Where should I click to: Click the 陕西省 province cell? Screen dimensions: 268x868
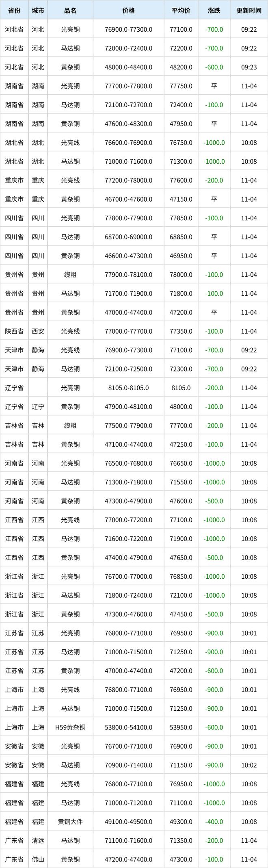14,331
